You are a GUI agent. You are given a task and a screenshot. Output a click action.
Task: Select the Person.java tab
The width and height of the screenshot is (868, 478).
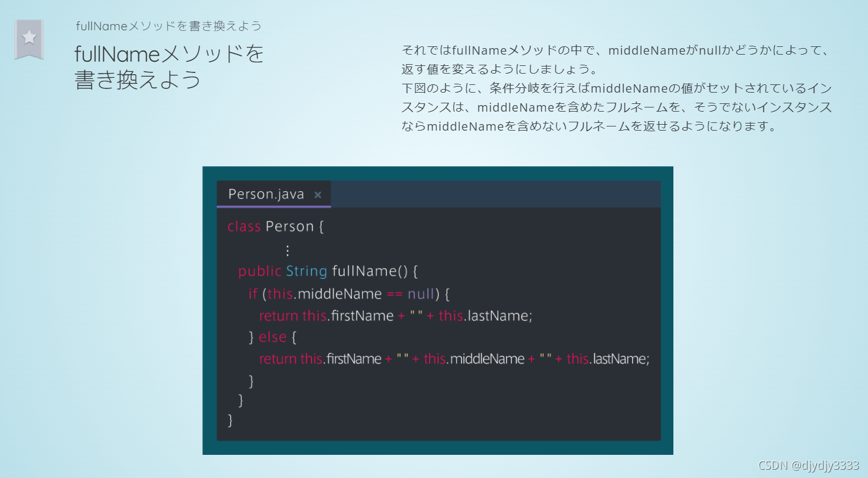click(x=274, y=194)
